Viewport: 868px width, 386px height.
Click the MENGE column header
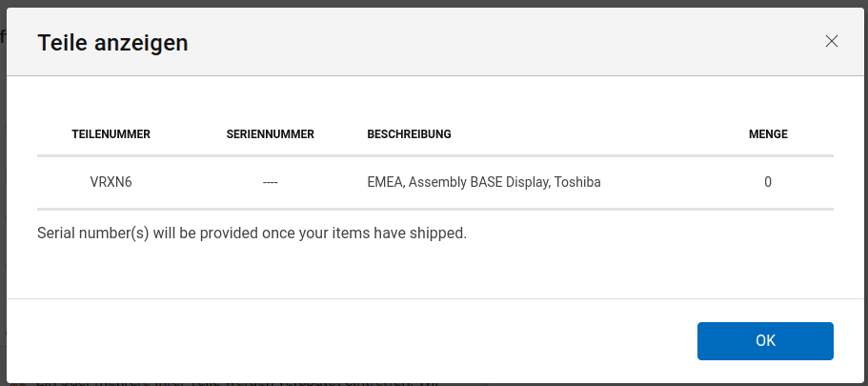point(768,134)
